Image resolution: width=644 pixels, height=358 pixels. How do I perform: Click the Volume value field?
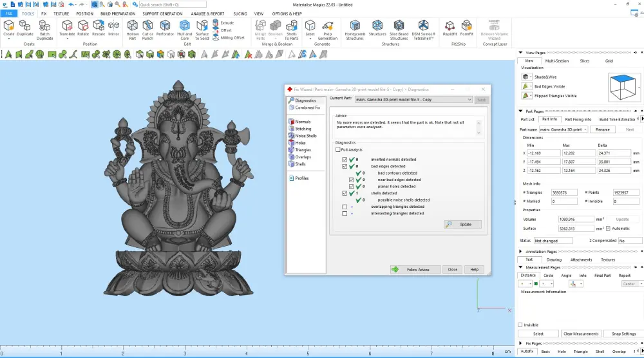coord(576,220)
